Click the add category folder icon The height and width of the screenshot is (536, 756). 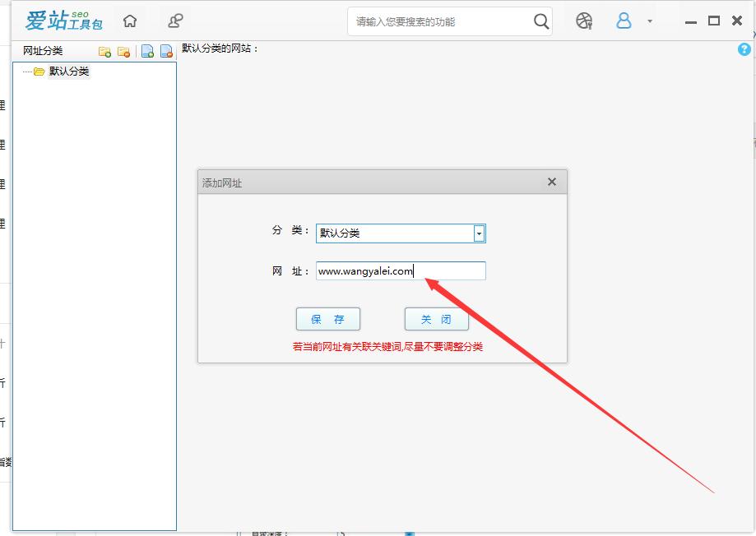(x=104, y=51)
